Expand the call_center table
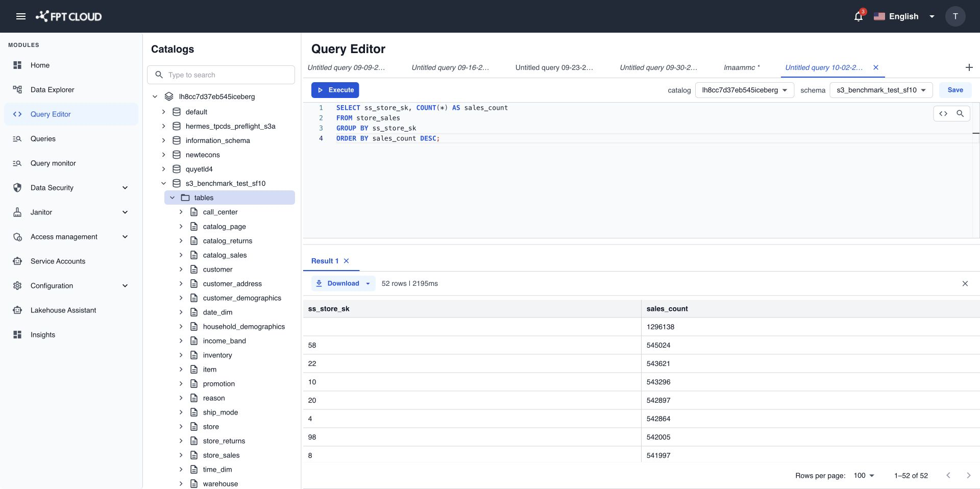Screen dimensions: 980x489 click(x=181, y=212)
